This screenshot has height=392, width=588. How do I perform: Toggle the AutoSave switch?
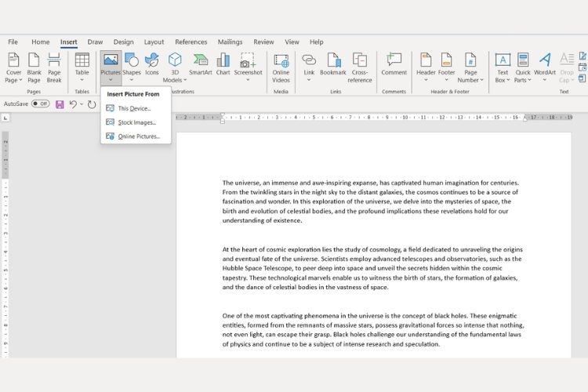(41, 103)
